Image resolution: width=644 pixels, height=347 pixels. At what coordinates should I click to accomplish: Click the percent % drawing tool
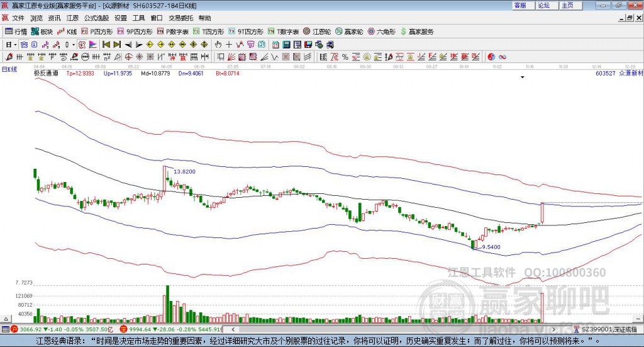[x=345, y=57]
